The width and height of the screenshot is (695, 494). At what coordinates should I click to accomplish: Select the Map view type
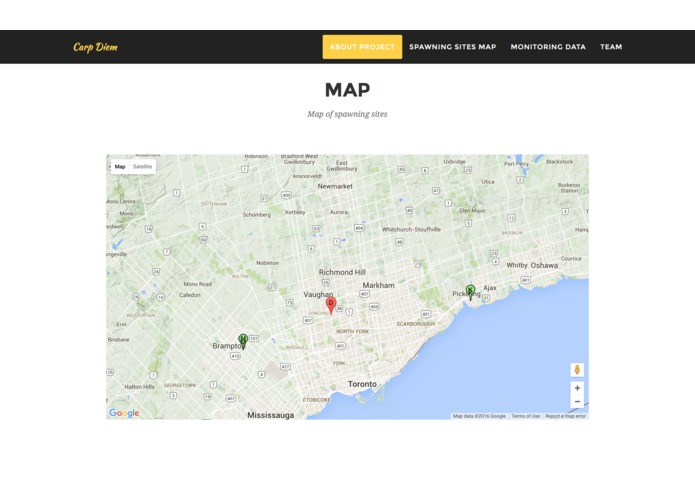120,167
